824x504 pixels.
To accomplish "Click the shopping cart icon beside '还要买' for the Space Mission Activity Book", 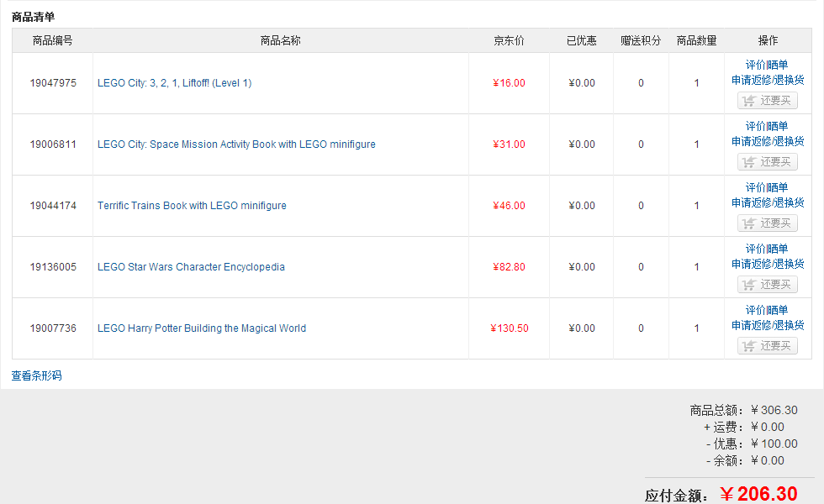I will click(749, 161).
